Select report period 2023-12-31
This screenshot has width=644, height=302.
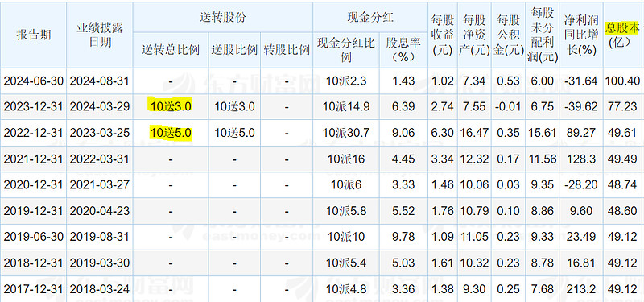pos(34,107)
